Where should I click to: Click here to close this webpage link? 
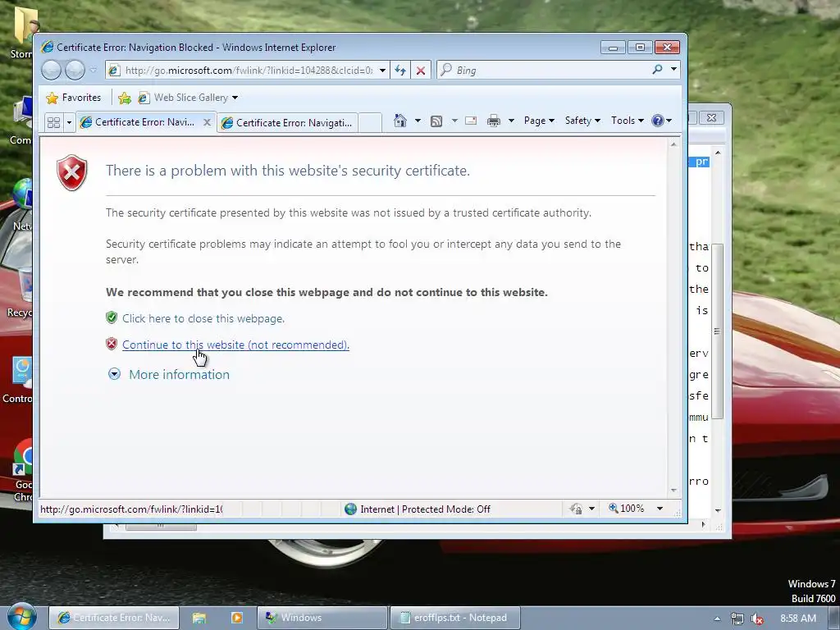click(203, 318)
